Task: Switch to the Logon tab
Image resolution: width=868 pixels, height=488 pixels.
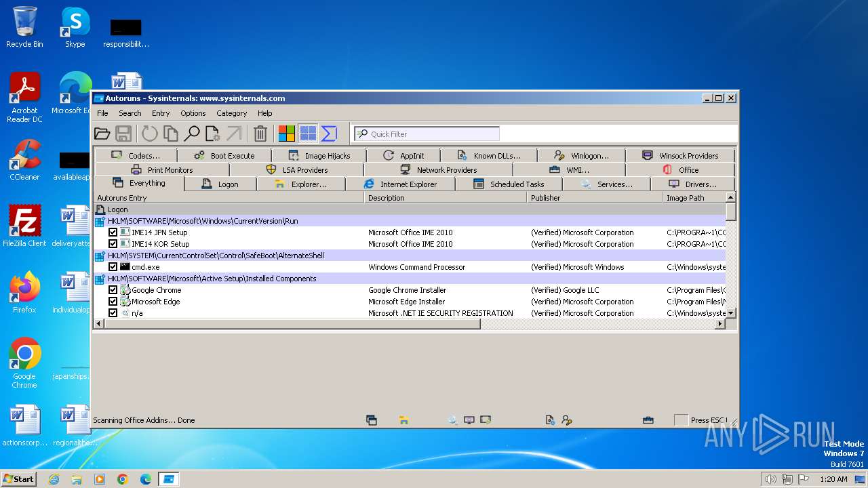Action: point(220,184)
